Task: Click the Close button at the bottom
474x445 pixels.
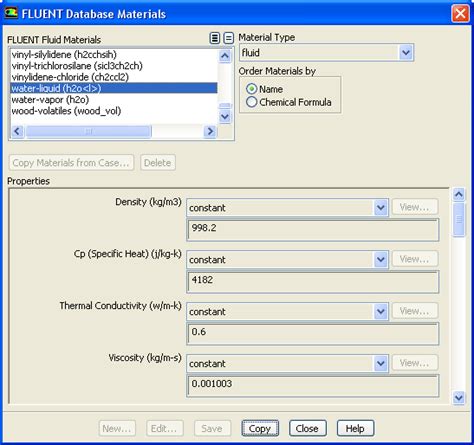Action: coord(308,428)
